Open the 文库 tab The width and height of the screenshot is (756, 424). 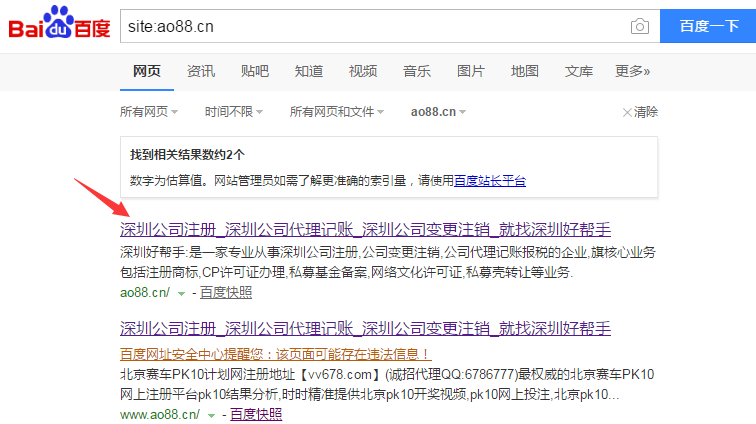(x=579, y=71)
